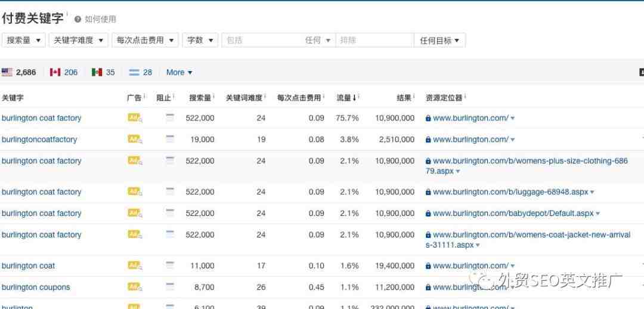This screenshot has width=644, height=309.
Task: Open the burlington coupons keyword link
Action: (x=36, y=287)
